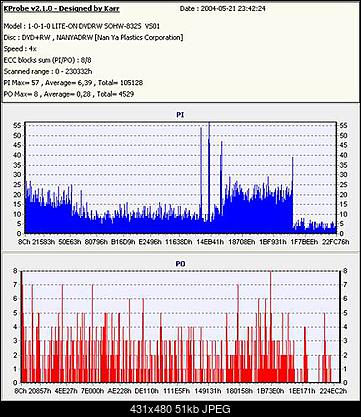Click PI x-axis label 22FC76h
361x417 pixels.
336,242
